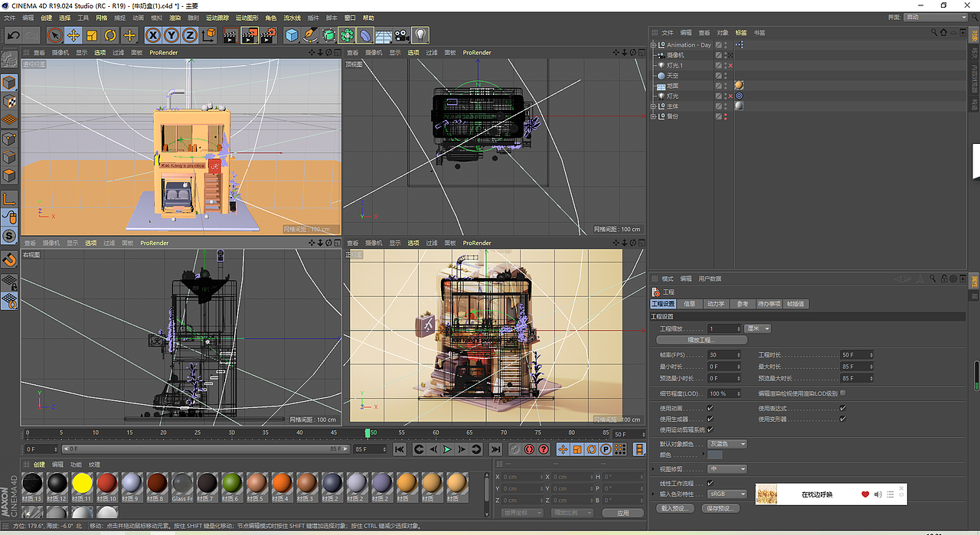Toggle 使用变形器 checkbox
Screen dimensions: 980x535
pyautogui.click(x=843, y=419)
